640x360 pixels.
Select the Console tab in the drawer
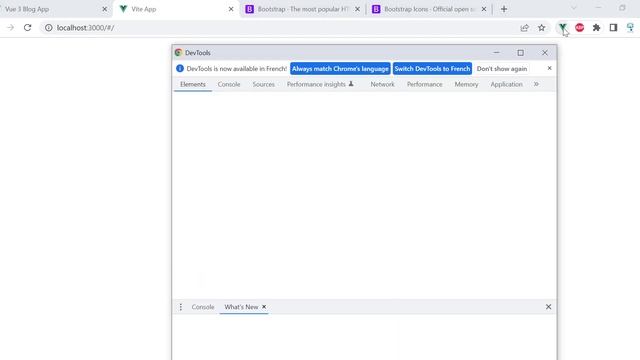click(203, 307)
